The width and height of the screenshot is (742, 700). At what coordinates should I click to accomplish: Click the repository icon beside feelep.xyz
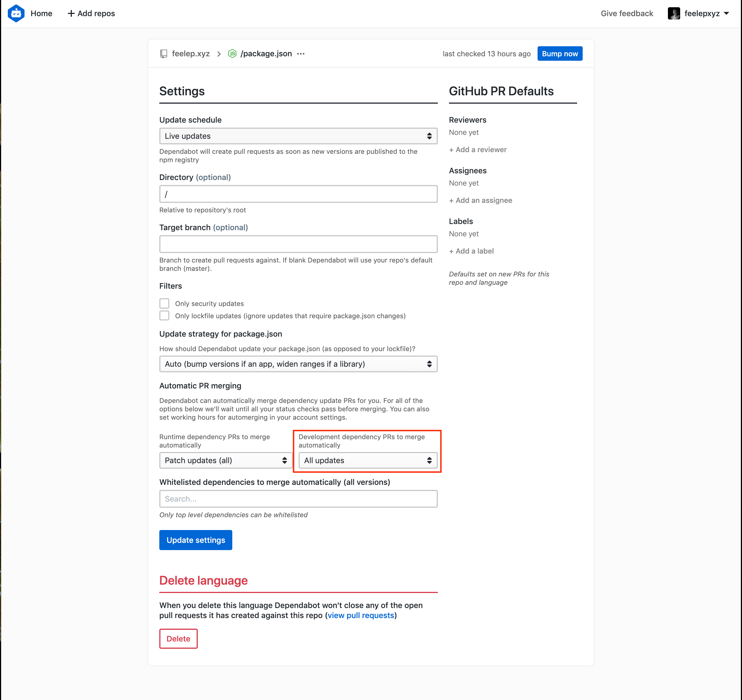(163, 54)
